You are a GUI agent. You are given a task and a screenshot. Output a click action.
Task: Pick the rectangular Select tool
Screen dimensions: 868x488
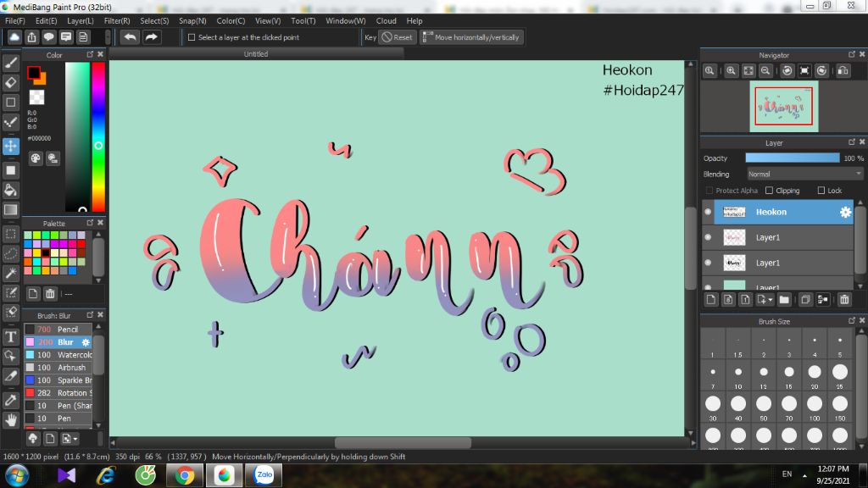[x=10, y=234]
